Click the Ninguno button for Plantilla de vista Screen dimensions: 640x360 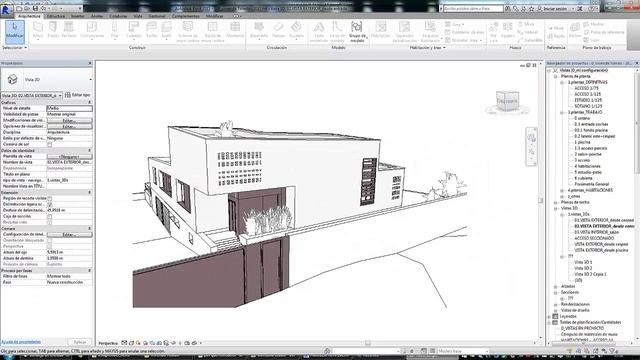(x=69, y=157)
